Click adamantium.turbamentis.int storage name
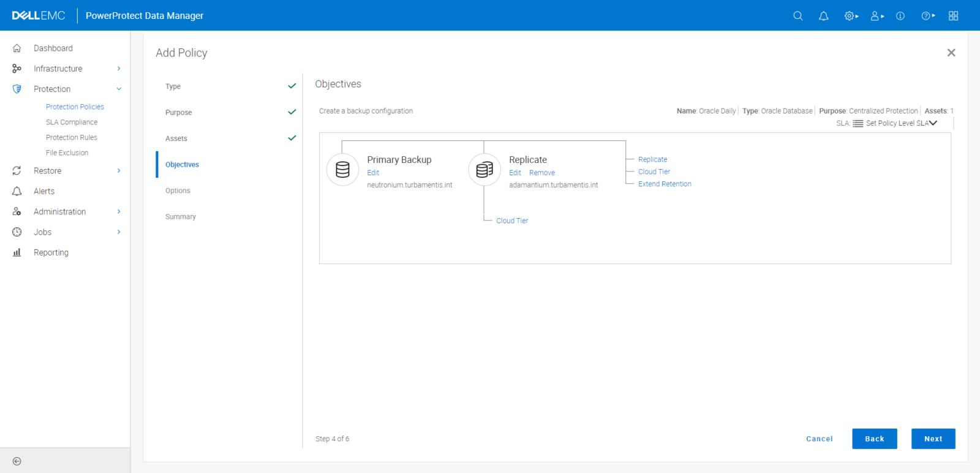 pos(554,185)
